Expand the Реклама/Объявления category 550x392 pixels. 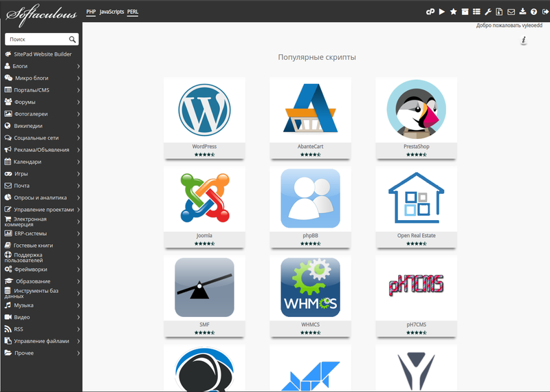tap(41, 149)
